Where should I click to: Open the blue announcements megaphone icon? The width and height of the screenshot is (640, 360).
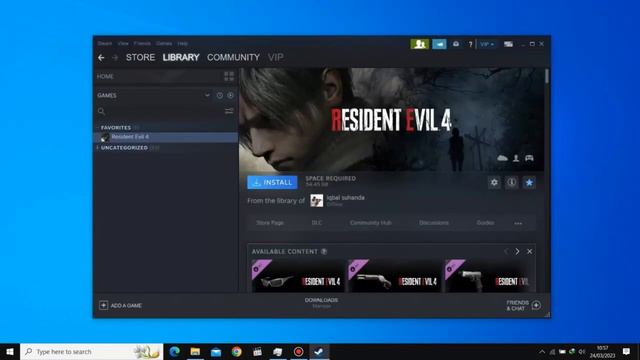coord(439,44)
